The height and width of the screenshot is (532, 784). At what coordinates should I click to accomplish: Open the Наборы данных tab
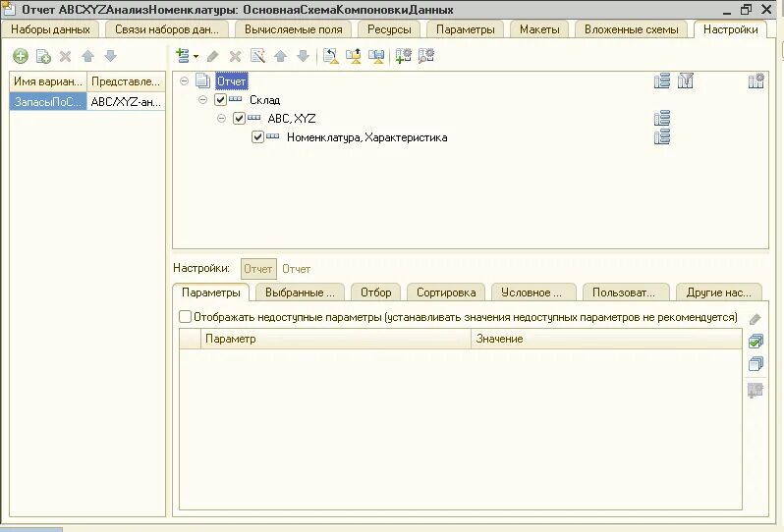click(50, 29)
